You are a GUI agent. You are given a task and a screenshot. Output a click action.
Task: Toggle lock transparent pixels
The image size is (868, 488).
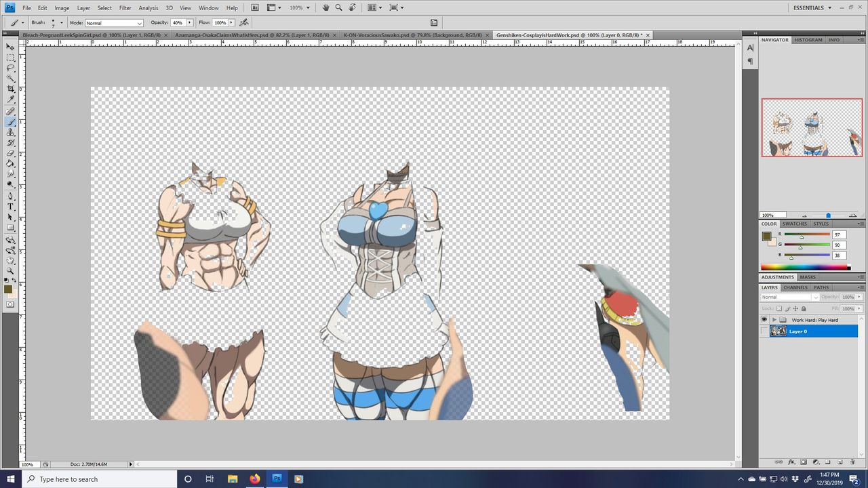click(781, 308)
